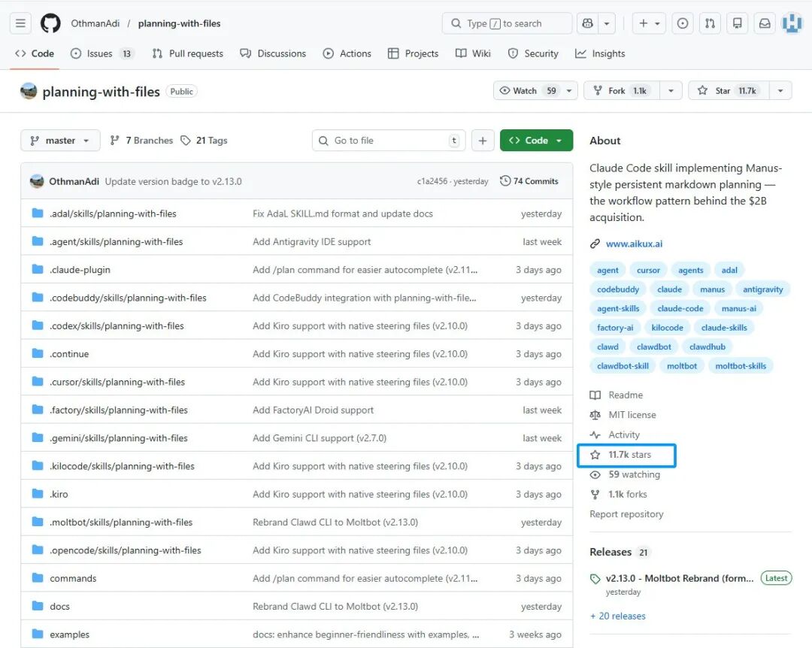
Task: Open the user profile avatar
Action: [792, 23]
